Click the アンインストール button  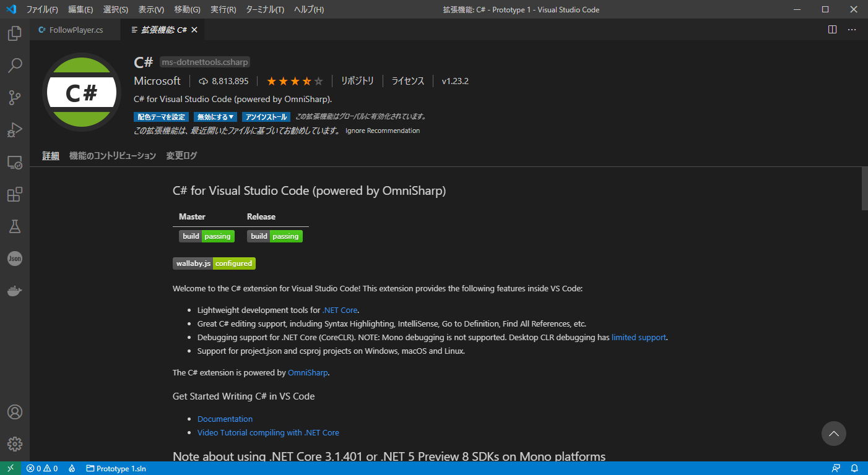[x=266, y=117]
